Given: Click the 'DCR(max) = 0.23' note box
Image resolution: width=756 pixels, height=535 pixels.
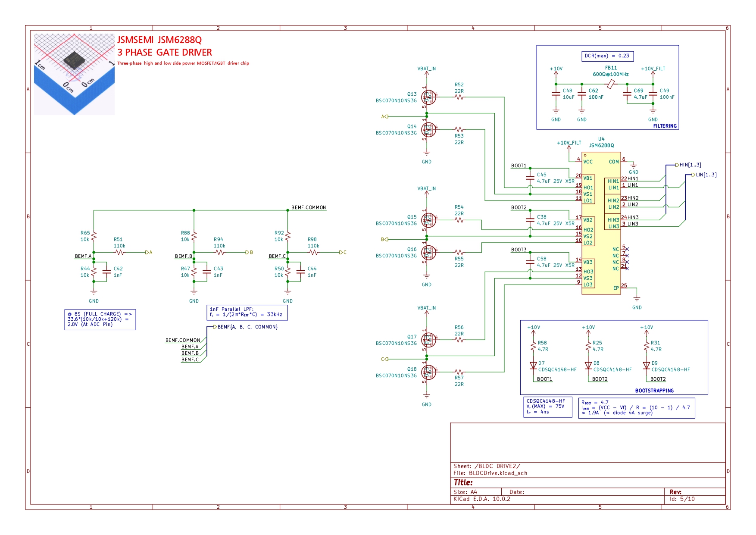Looking at the screenshot, I should tap(607, 56).
